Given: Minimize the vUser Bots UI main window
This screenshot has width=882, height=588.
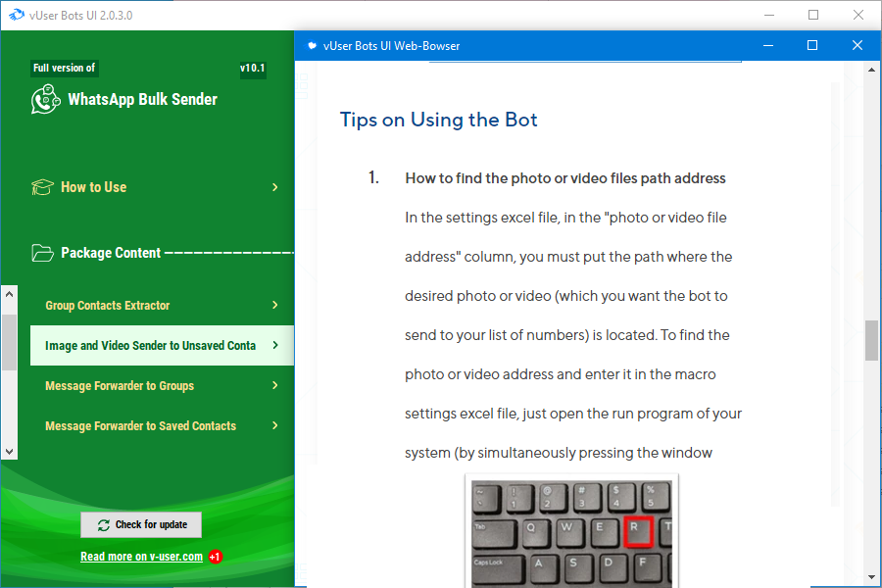Looking at the screenshot, I should (769, 16).
